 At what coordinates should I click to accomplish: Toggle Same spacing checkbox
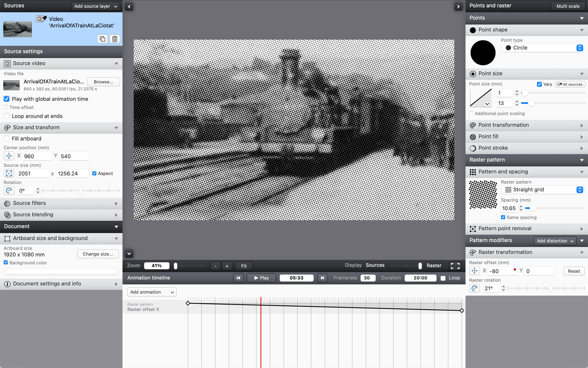[x=503, y=217]
